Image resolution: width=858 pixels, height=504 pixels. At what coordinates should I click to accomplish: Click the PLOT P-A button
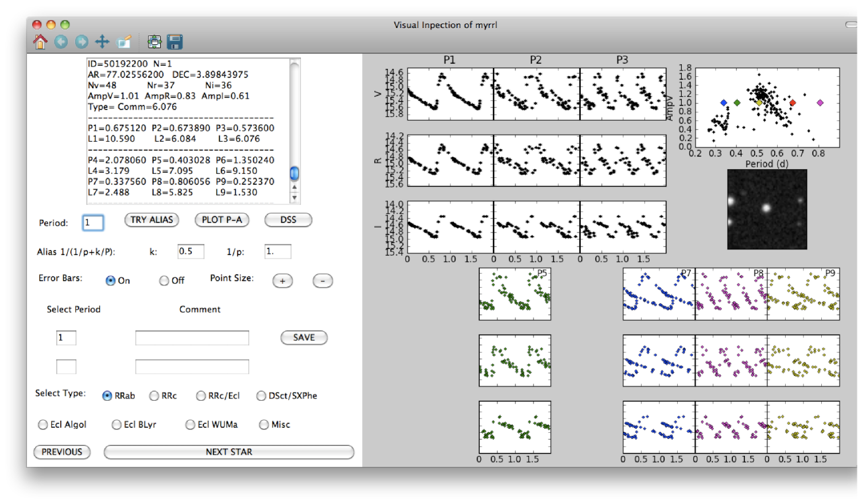click(222, 220)
